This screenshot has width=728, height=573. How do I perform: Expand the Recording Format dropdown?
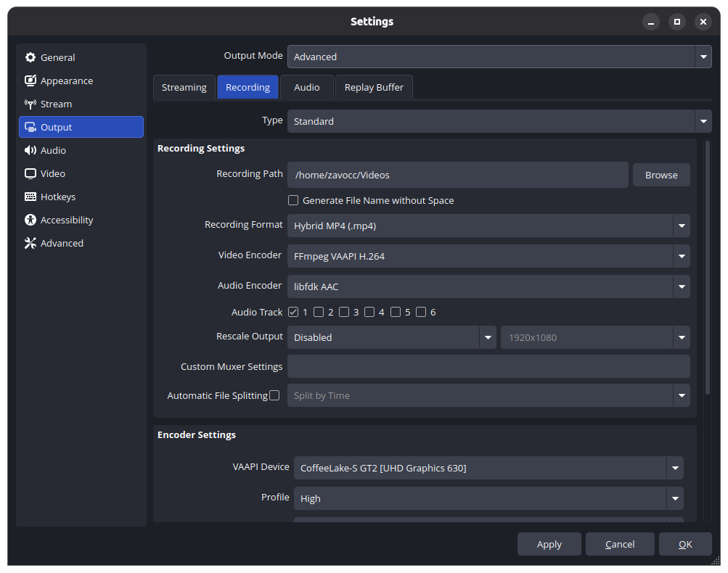pyautogui.click(x=488, y=226)
